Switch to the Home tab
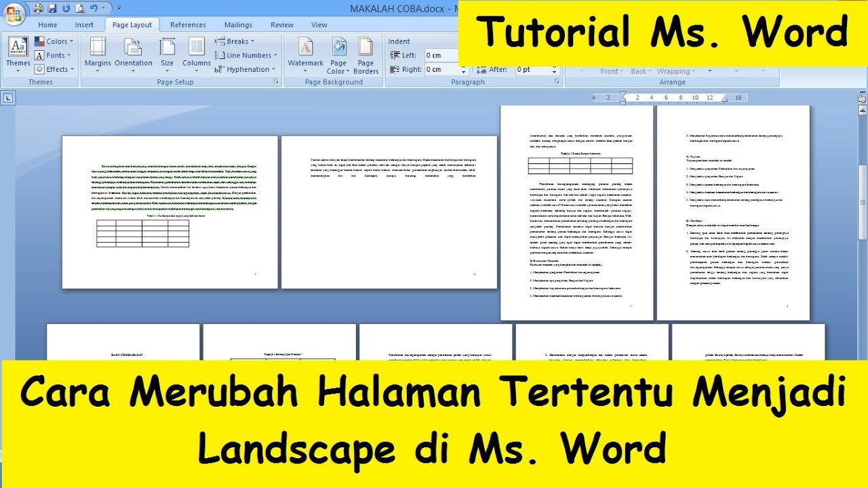 pyautogui.click(x=47, y=25)
